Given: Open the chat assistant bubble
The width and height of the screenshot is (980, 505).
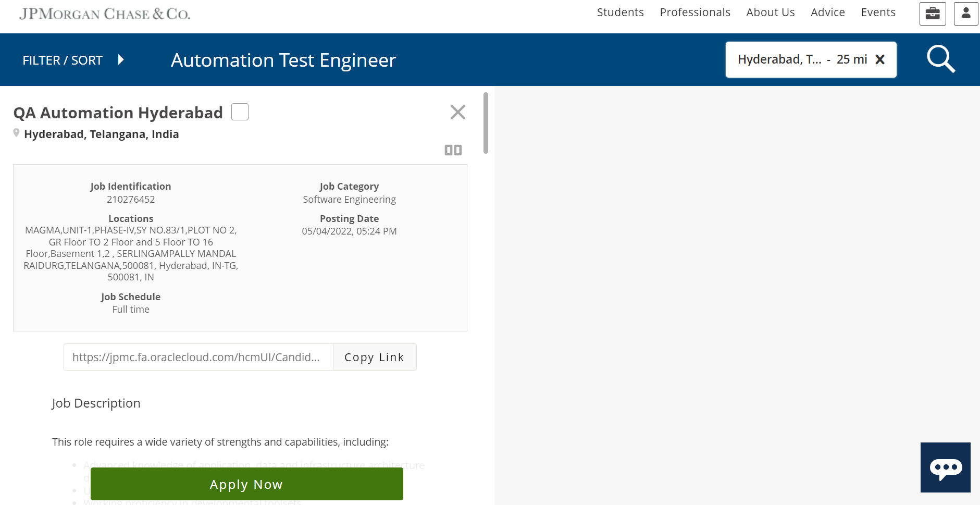Looking at the screenshot, I should click(945, 467).
